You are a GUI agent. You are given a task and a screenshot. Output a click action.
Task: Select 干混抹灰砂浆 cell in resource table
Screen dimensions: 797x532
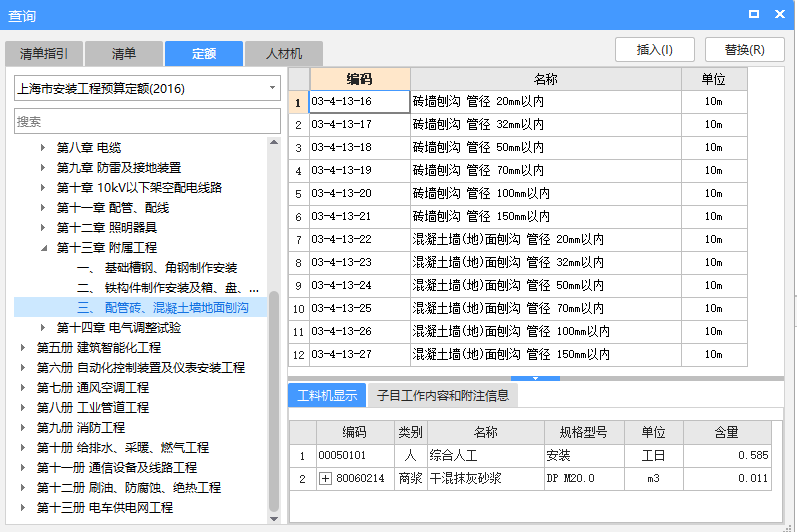point(486,479)
